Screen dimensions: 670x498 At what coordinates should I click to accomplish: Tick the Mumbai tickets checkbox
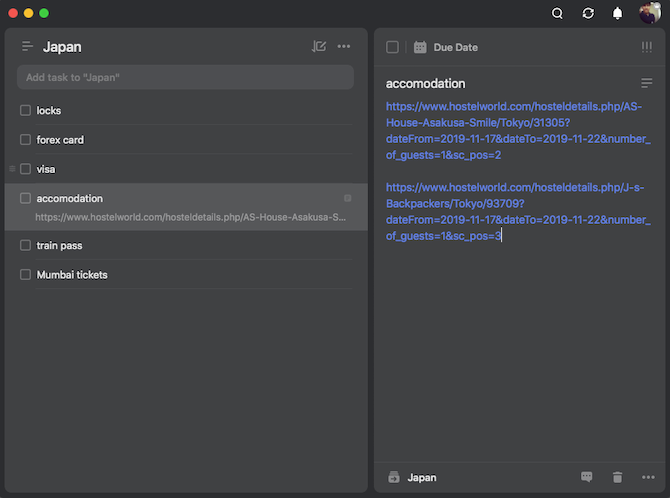point(26,274)
